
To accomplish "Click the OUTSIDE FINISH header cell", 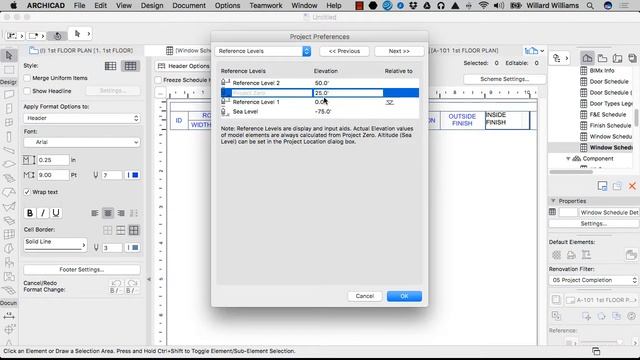I will [x=462, y=120].
